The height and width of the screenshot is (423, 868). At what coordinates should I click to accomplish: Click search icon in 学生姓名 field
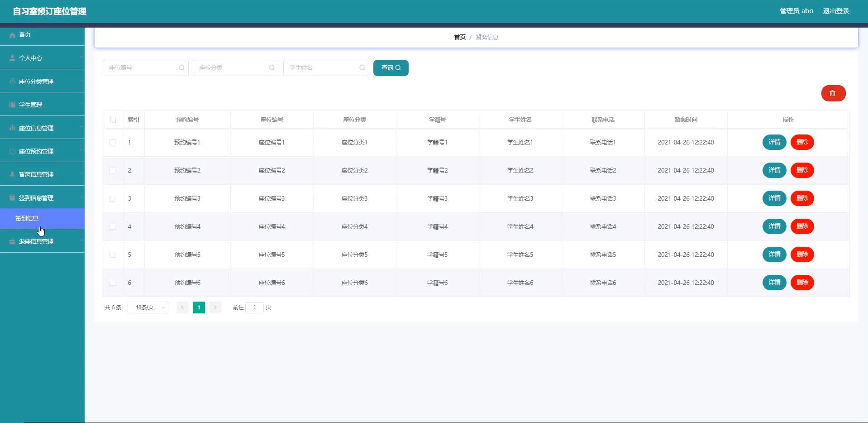tap(362, 68)
